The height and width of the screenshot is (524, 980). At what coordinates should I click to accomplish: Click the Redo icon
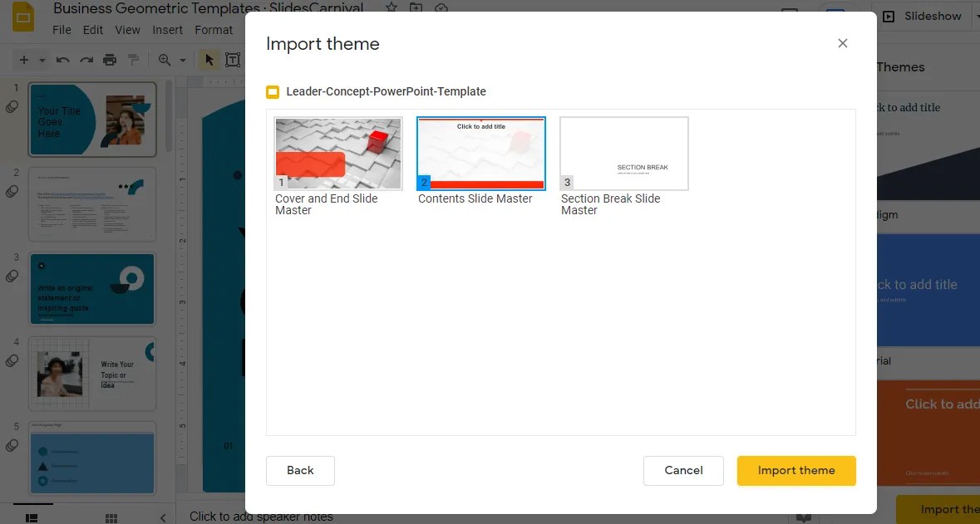[86, 59]
